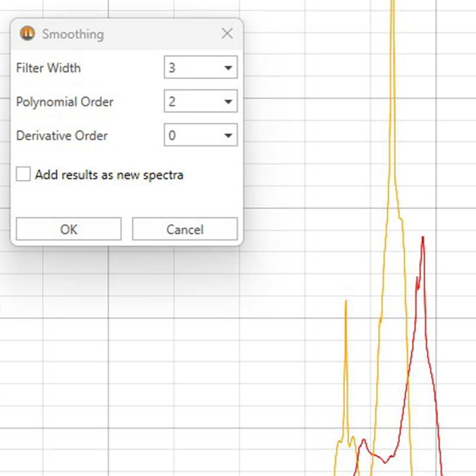This screenshot has height=476, width=476.
Task: Cancel the Smoothing dialog
Action: 184,229
